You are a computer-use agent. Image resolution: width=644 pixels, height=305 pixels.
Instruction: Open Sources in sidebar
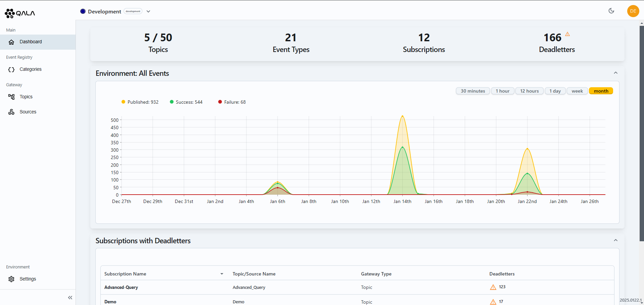pyautogui.click(x=38, y=112)
